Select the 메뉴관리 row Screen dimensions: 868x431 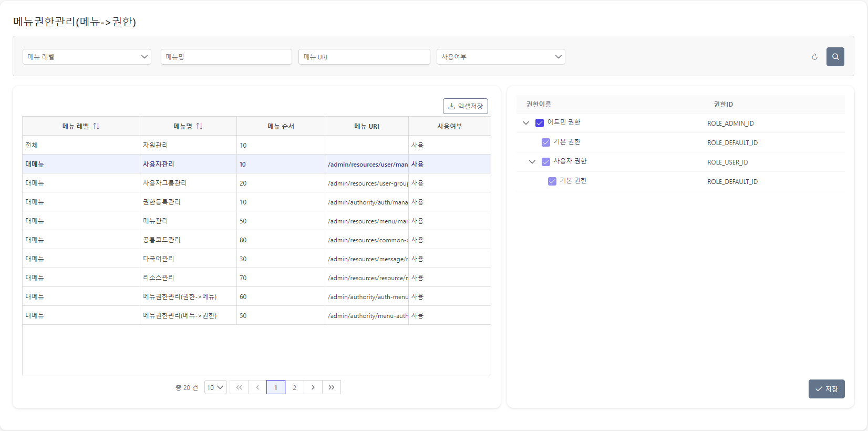[256, 221]
